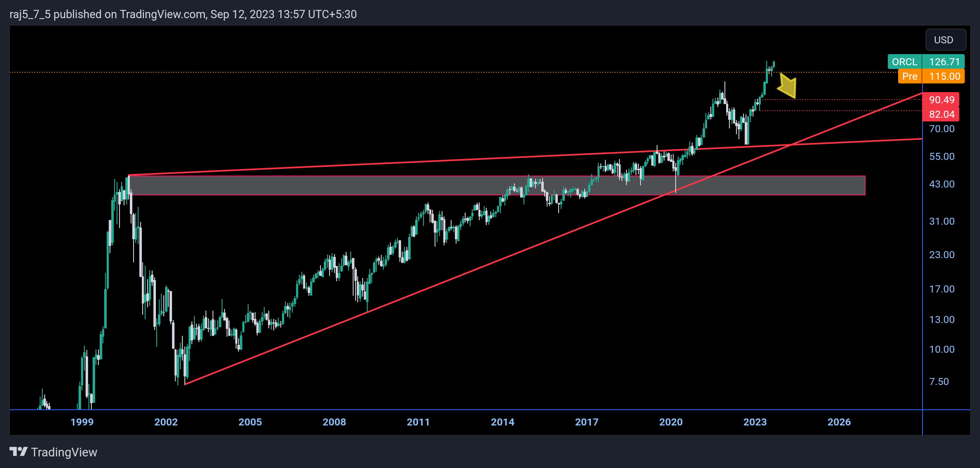The image size is (980, 468).
Task: Click the 17.00 price axis label
Action: [942, 289]
